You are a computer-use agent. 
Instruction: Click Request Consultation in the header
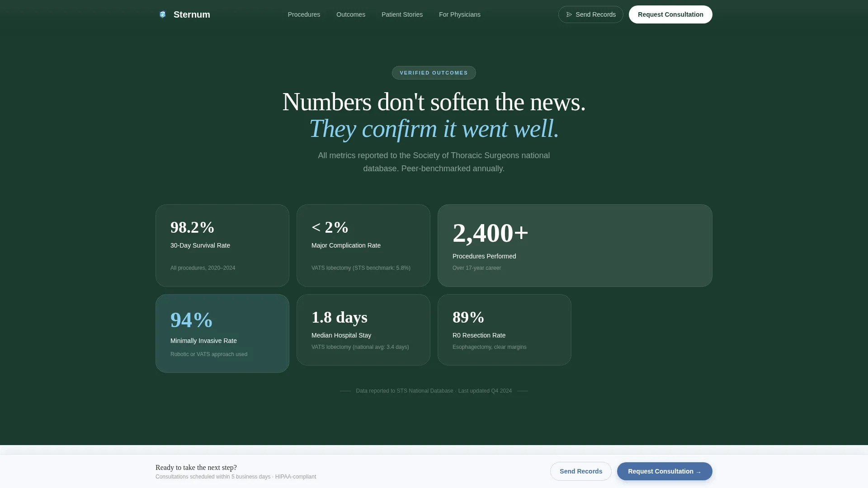pyautogui.click(x=670, y=14)
